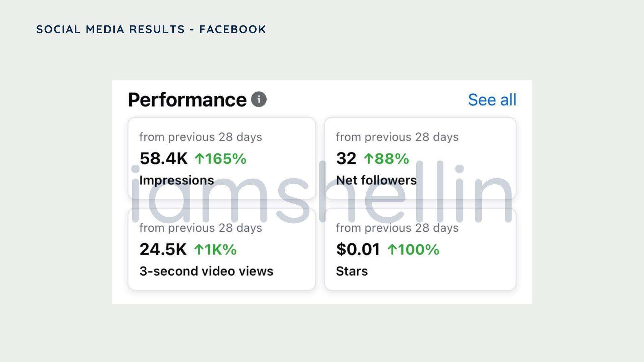Click the Performance heading
Screen dimensions: 644x362
(187, 100)
